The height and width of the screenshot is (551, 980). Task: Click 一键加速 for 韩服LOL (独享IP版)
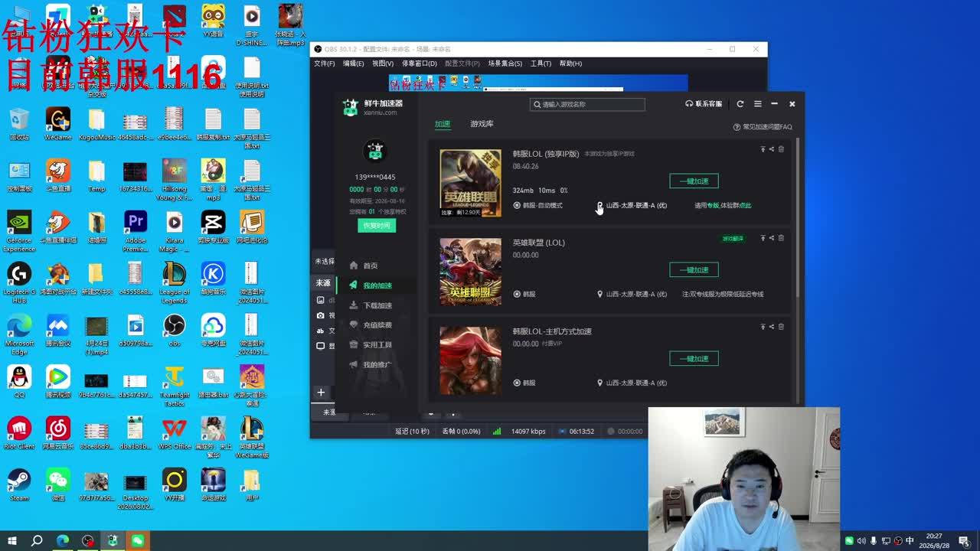pyautogui.click(x=694, y=181)
